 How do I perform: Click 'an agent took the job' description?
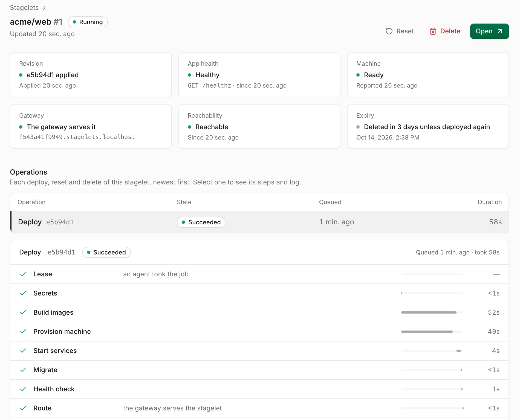click(x=156, y=274)
